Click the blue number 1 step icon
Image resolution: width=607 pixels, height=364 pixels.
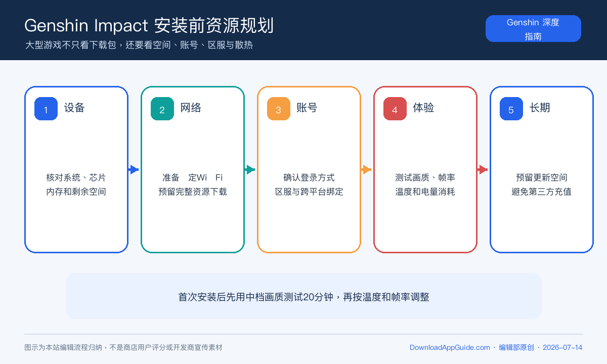[46, 109]
